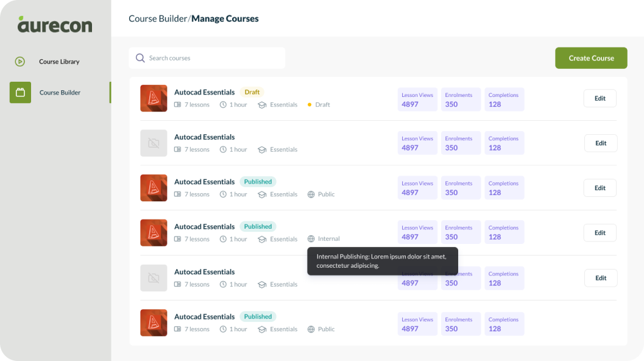Edit the Internal Autocad Essentials course
This screenshot has width=644, height=361.
(x=600, y=233)
